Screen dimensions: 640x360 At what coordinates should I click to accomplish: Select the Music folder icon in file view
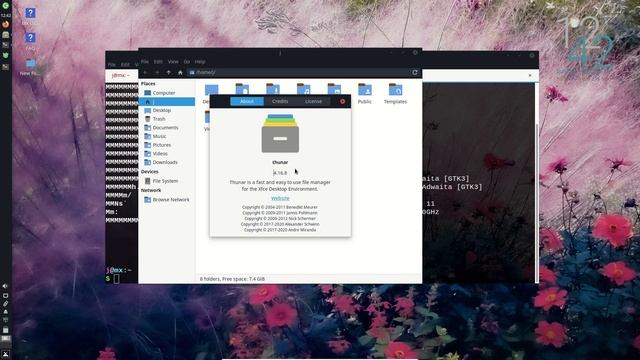(x=303, y=89)
